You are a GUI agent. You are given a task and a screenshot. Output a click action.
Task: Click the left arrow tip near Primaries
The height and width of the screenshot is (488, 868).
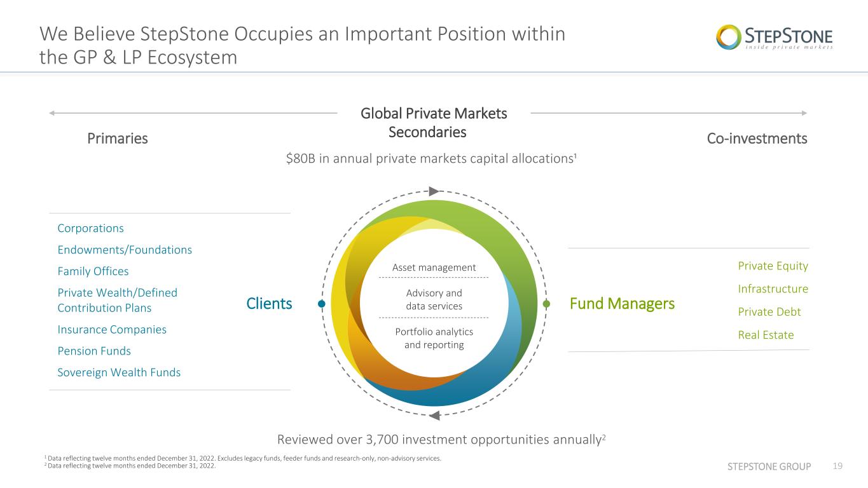coord(52,113)
